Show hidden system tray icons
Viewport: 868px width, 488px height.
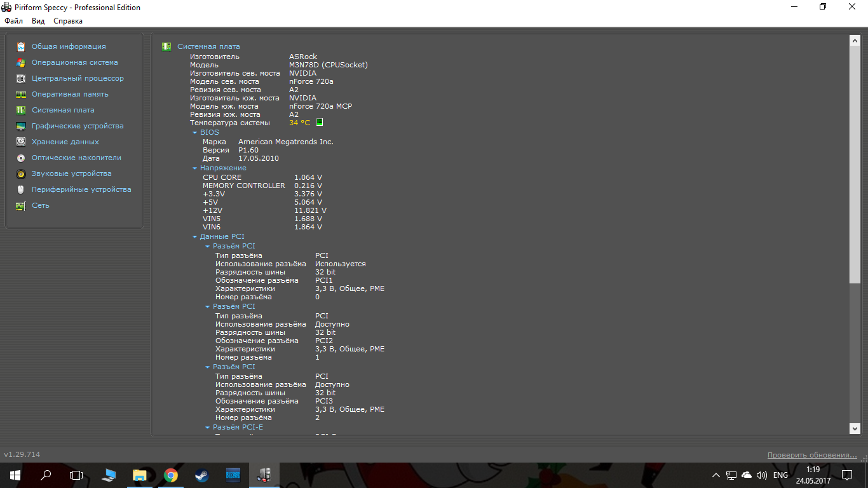point(716,475)
